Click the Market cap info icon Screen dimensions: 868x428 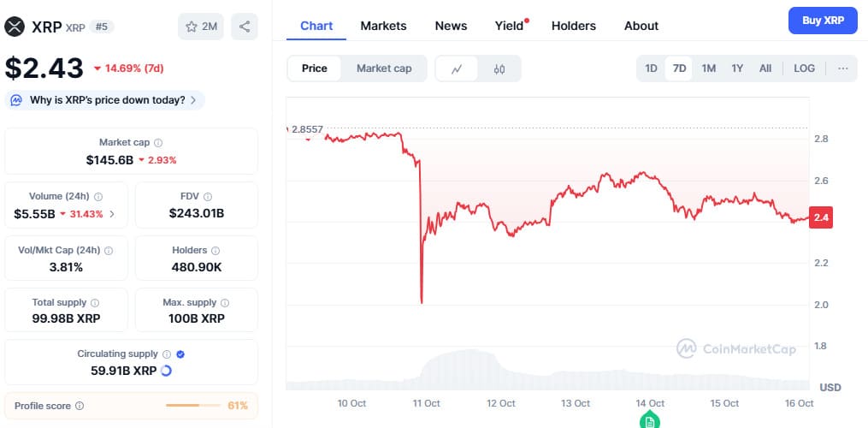tap(158, 143)
